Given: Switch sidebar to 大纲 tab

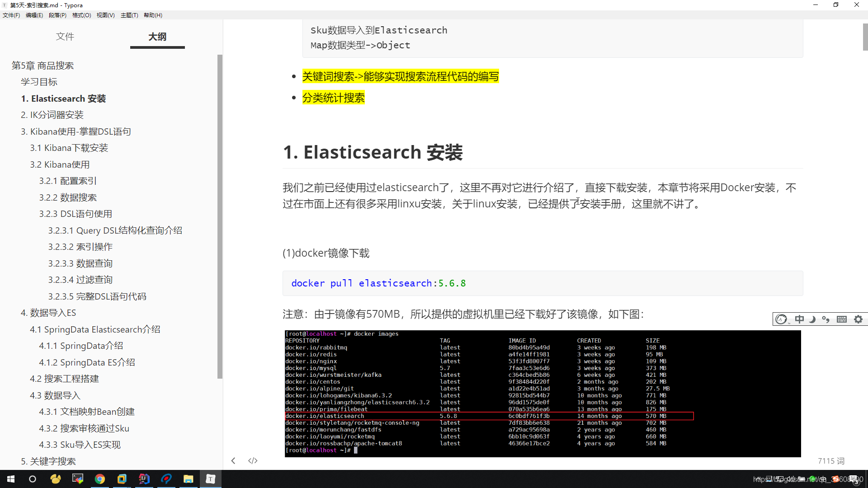Looking at the screenshot, I should (157, 37).
